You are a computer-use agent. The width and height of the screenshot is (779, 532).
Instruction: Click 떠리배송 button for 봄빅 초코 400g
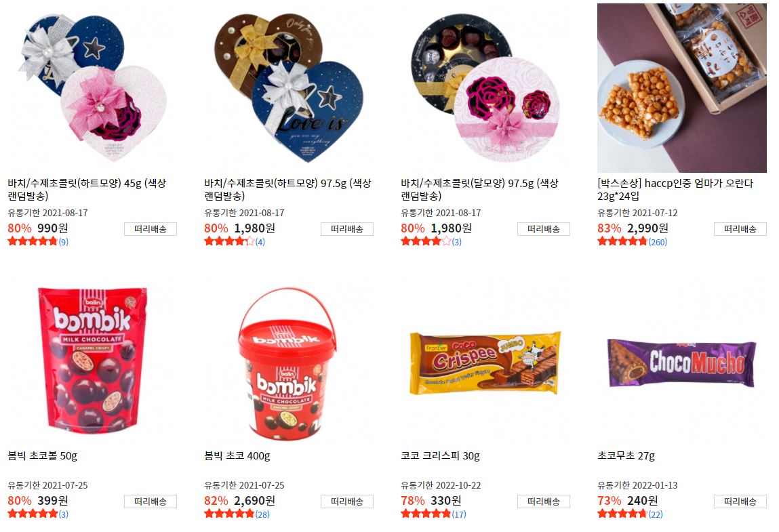tap(346, 502)
